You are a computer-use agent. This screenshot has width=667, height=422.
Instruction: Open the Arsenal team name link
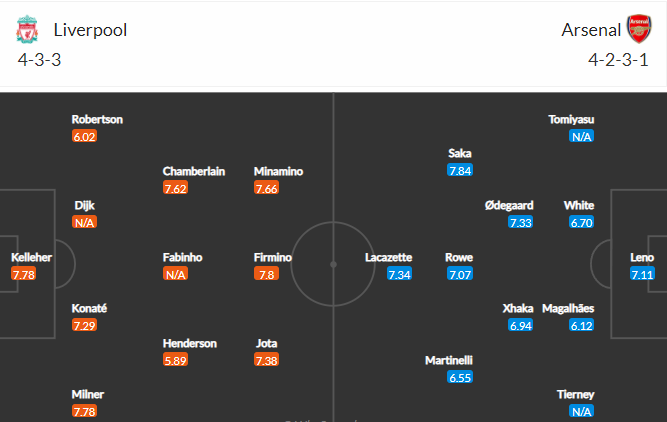point(591,30)
